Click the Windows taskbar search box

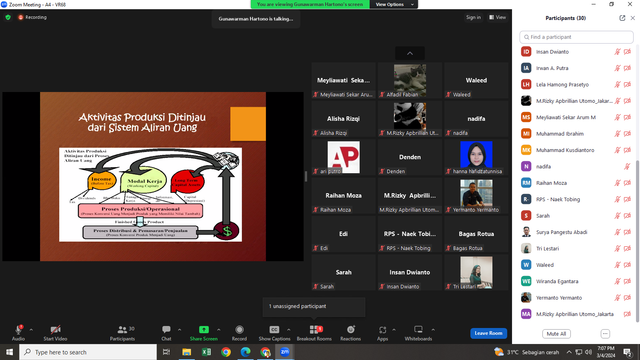point(88,352)
